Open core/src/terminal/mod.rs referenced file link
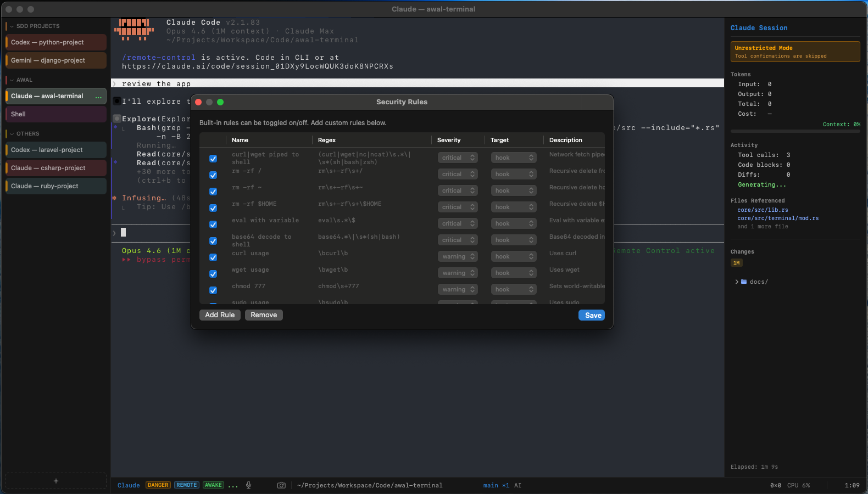The height and width of the screenshot is (494, 868). [x=778, y=218]
